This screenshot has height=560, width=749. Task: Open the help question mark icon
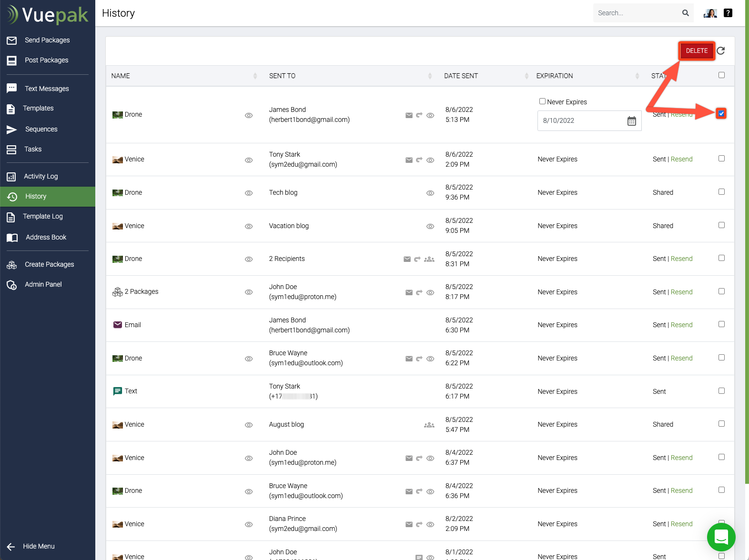[x=728, y=13]
